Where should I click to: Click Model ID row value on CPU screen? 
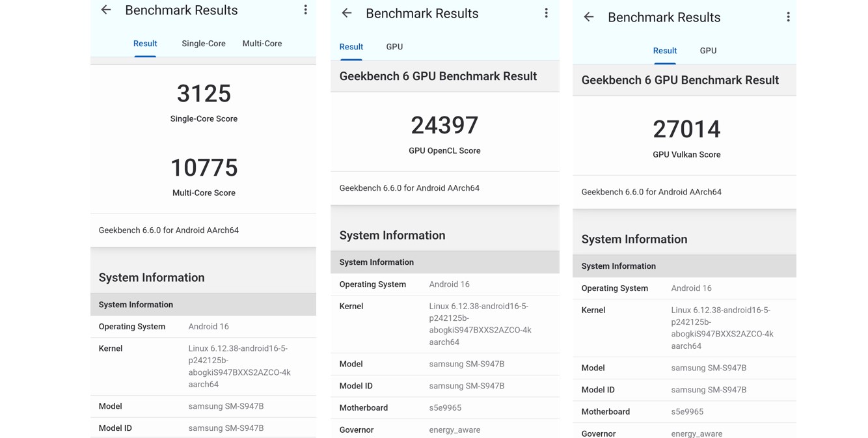[x=226, y=428]
